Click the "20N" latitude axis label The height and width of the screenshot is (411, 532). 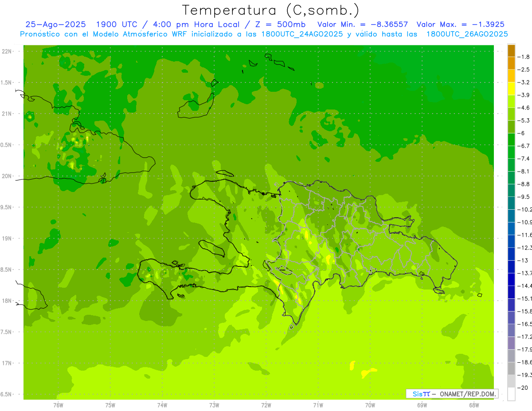tap(6, 176)
